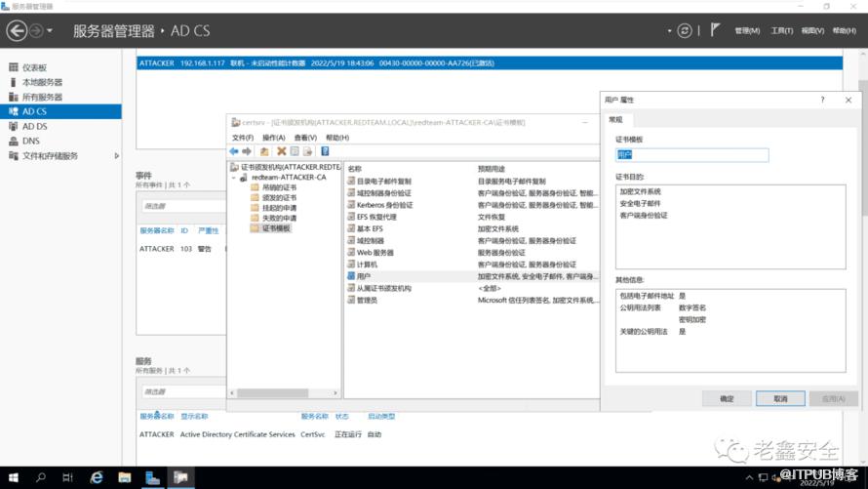Select 证书模板 folder in tree
This screenshot has height=489, width=868.
276,228
